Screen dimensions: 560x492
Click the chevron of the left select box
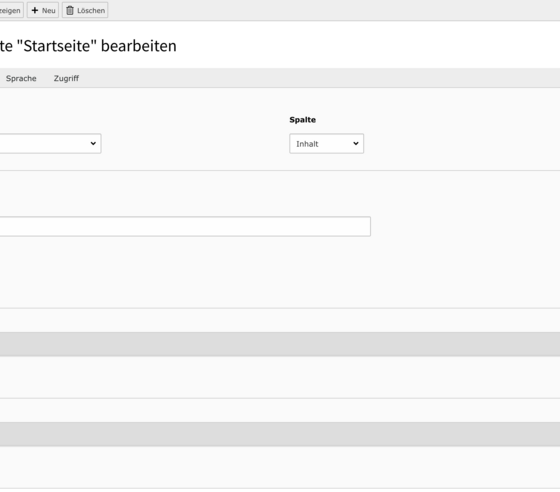point(93,143)
